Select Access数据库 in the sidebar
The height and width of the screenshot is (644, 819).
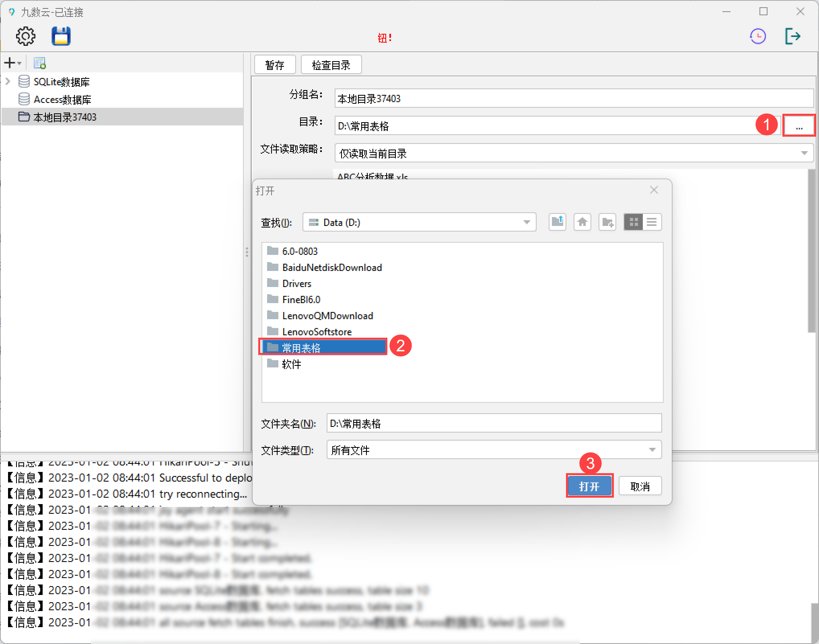pyautogui.click(x=62, y=99)
